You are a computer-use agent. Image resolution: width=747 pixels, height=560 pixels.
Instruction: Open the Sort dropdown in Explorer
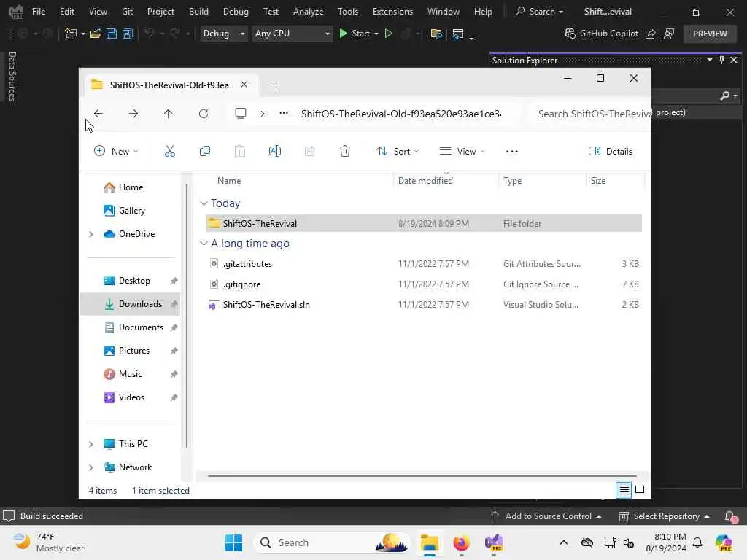(398, 152)
